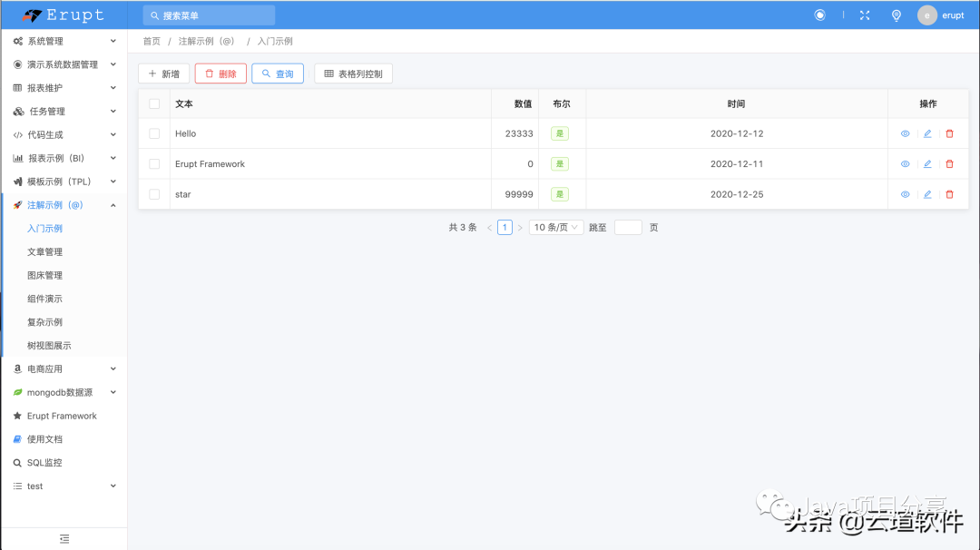Toggle fullscreen mode via the expand icon
Viewport: 980px width, 550px height.
(x=864, y=15)
